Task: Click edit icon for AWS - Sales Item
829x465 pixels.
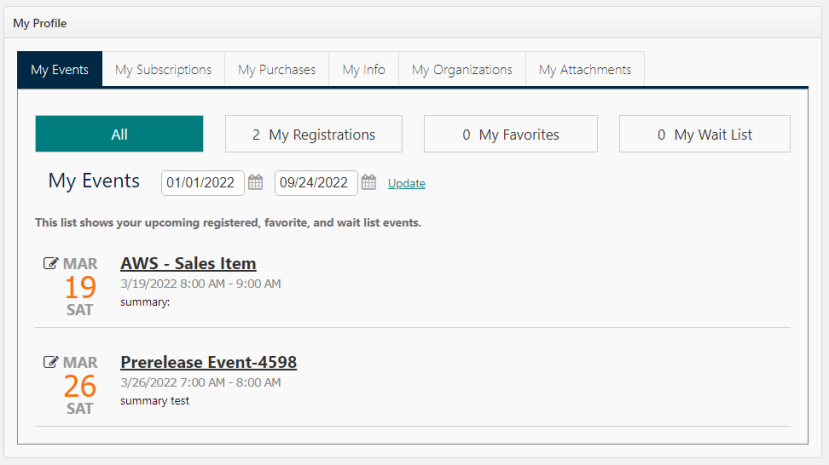Action: coord(50,263)
